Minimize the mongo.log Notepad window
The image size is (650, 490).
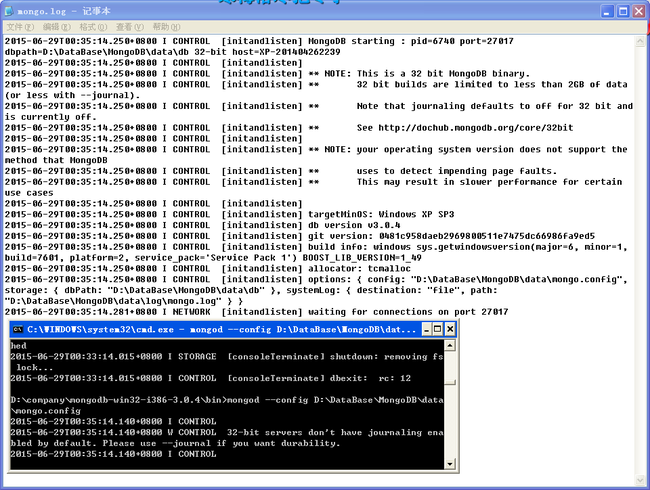[x=607, y=11]
